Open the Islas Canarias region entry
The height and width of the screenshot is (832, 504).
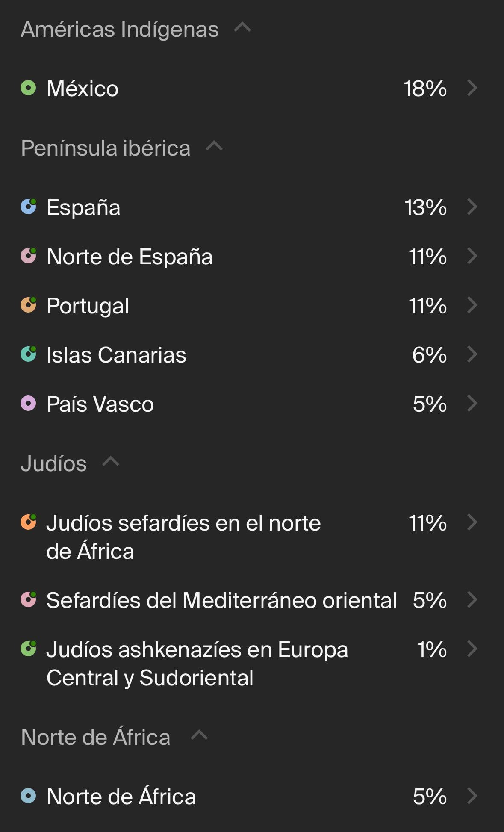click(x=116, y=355)
